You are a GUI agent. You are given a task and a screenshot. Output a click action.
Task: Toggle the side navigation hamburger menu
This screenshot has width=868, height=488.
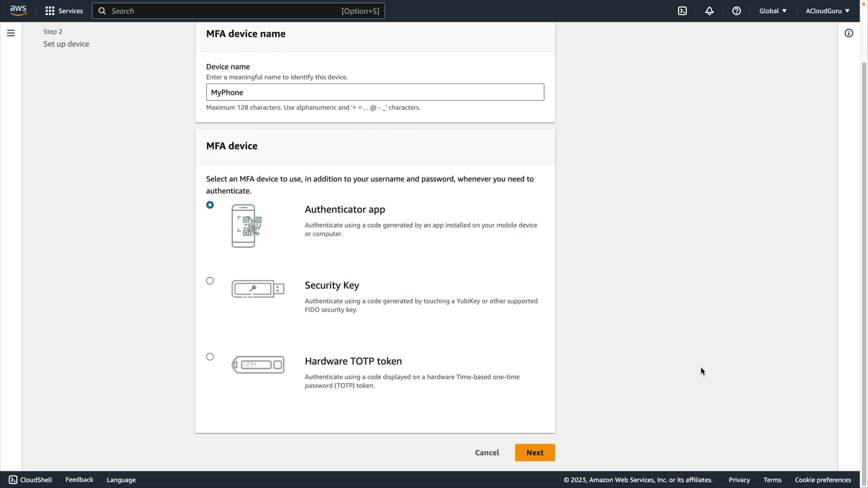coord(11,33)
